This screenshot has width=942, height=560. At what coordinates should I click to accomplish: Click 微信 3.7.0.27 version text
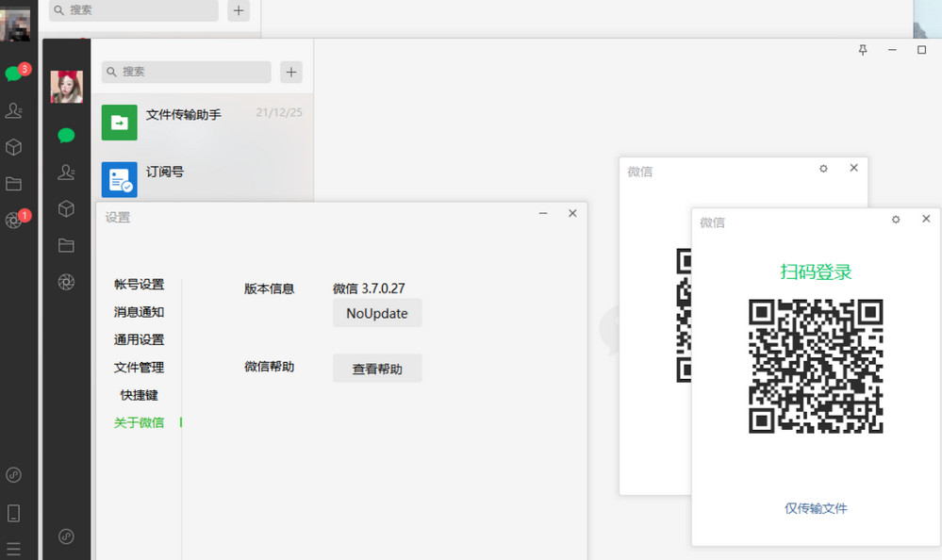click(369, 288)
